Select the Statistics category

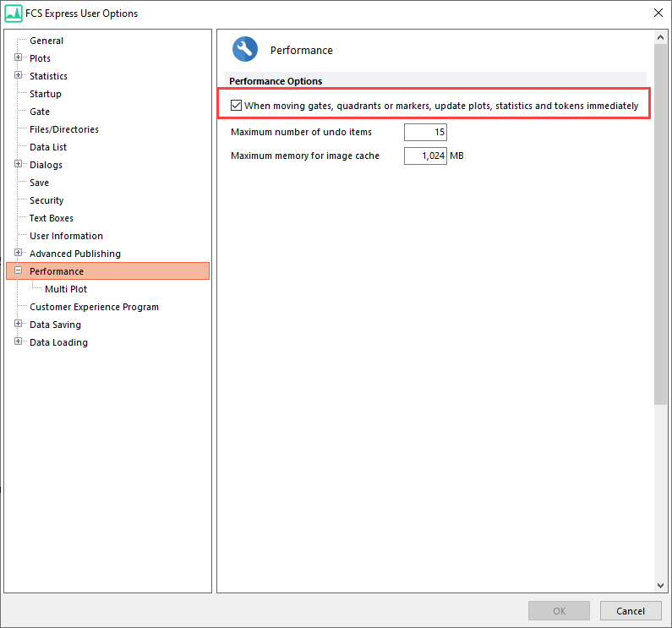click(x=48, y=76)
